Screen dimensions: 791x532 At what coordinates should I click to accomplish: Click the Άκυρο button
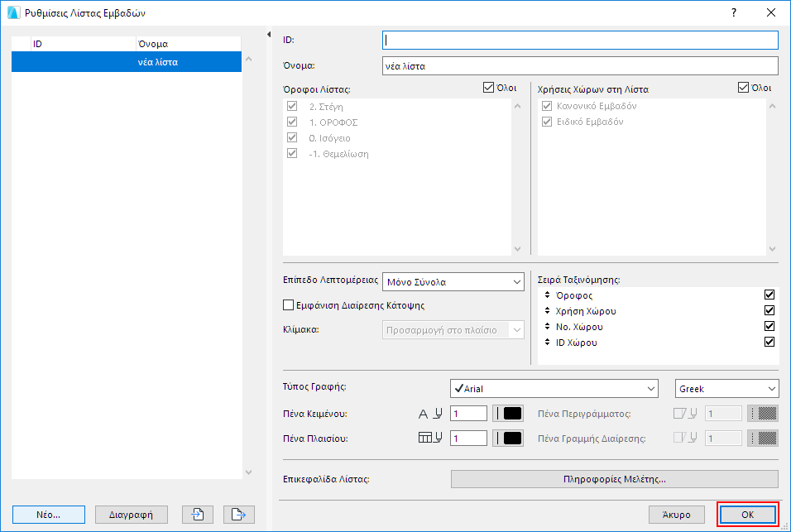(x=677, y=515)
